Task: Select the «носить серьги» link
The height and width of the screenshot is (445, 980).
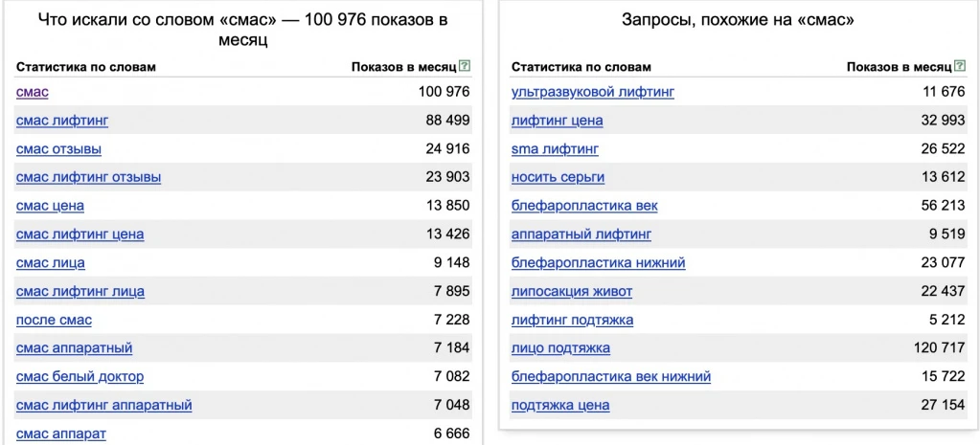Action: (558, 177)
